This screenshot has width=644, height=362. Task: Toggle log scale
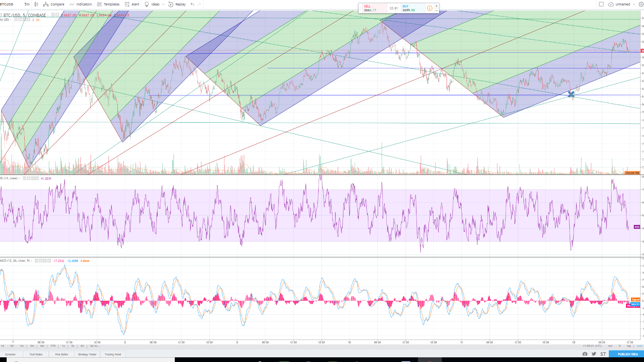629,346
